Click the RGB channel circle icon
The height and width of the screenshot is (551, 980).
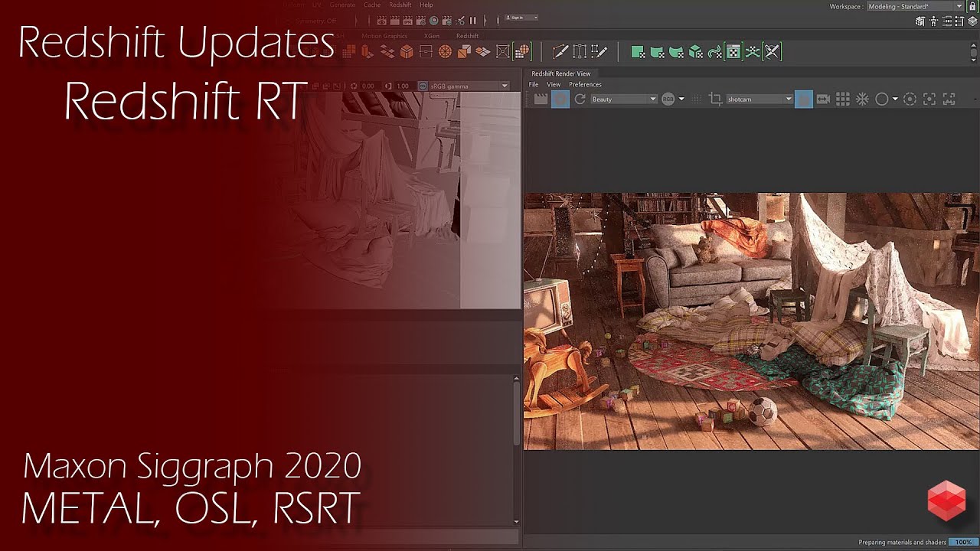668,99
